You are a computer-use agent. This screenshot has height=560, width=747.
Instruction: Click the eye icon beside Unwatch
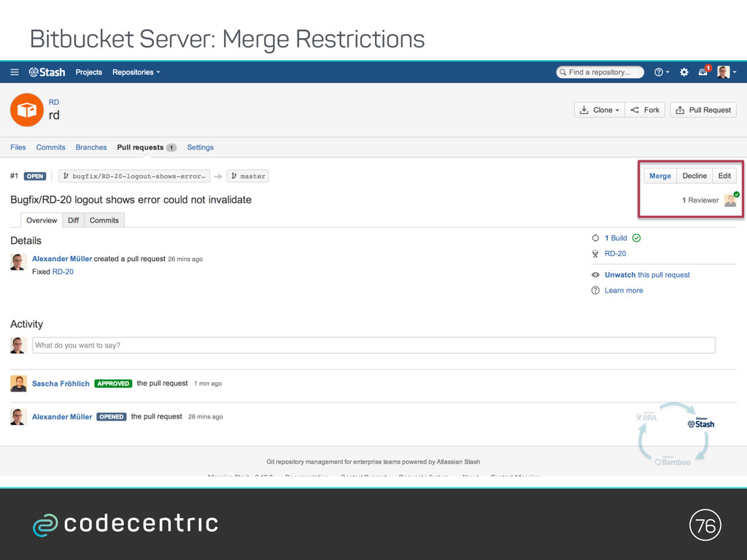(595, 275)
